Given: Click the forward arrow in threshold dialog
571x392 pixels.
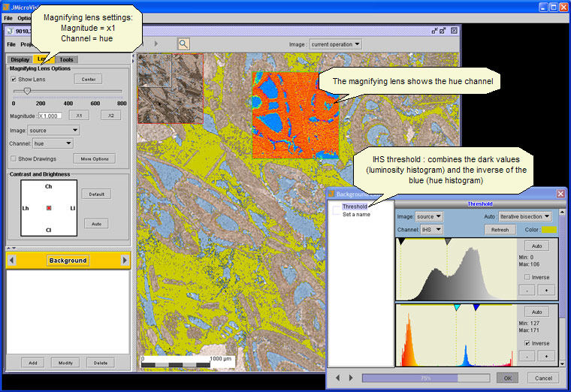Looking at the screenshot, I should coord(351,378).
